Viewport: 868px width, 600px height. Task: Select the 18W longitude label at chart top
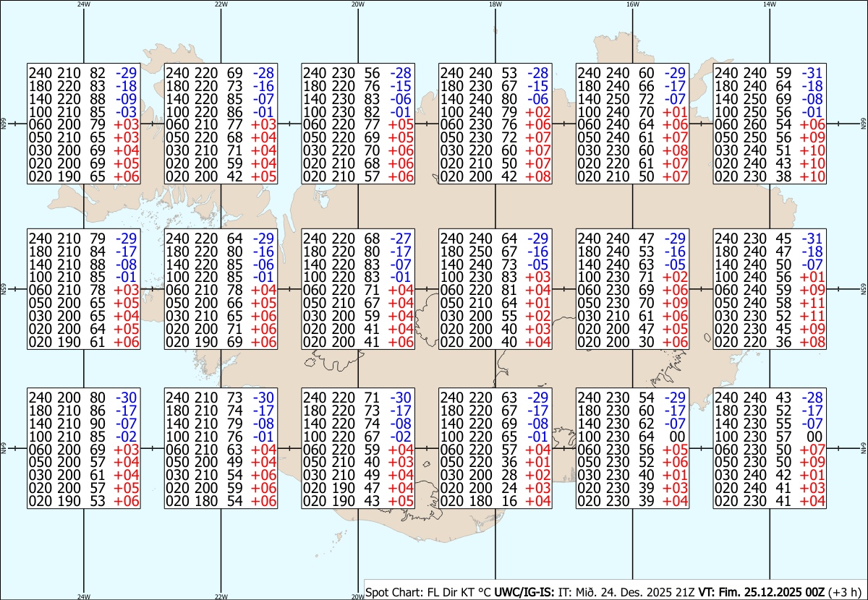click(495, 4)
